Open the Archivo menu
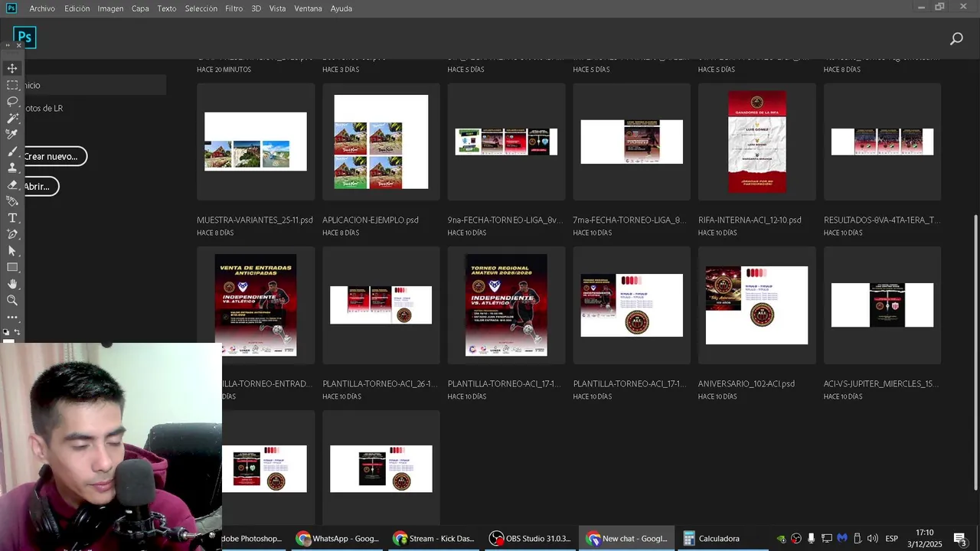The width and height of the screenshot is (980, 551). (x=42, y=8)
